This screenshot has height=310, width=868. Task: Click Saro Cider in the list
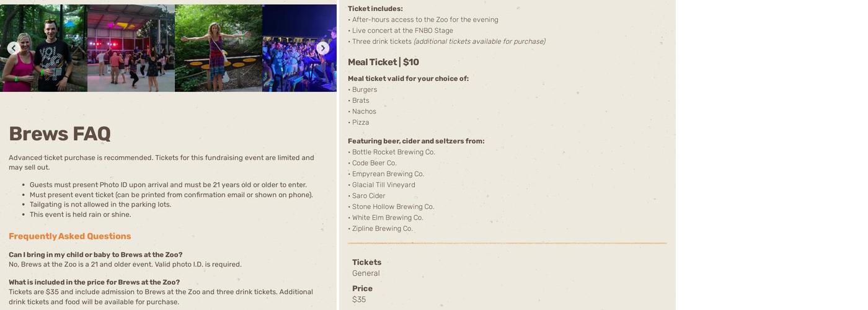click(368, 196)
